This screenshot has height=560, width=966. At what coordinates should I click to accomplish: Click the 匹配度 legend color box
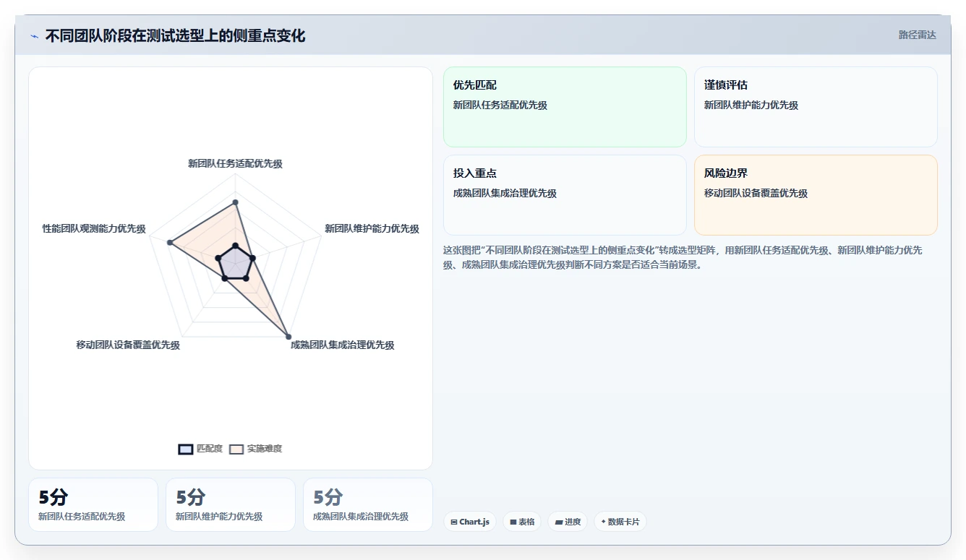tap(186, 449)
